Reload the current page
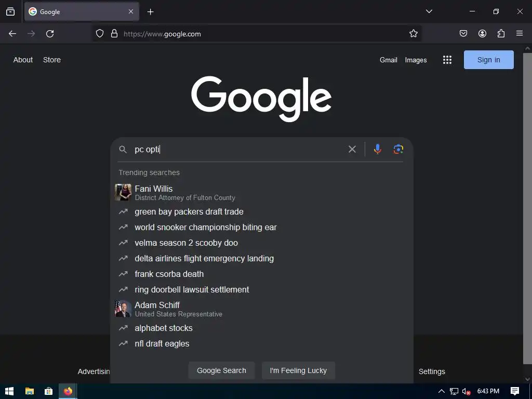Screen dimensions: 532x399 pos(50,34)
